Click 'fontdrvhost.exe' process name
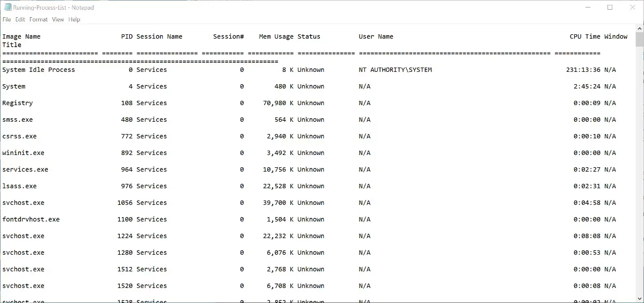The height and width of the screenshot is (303, 644). (31, 219)
